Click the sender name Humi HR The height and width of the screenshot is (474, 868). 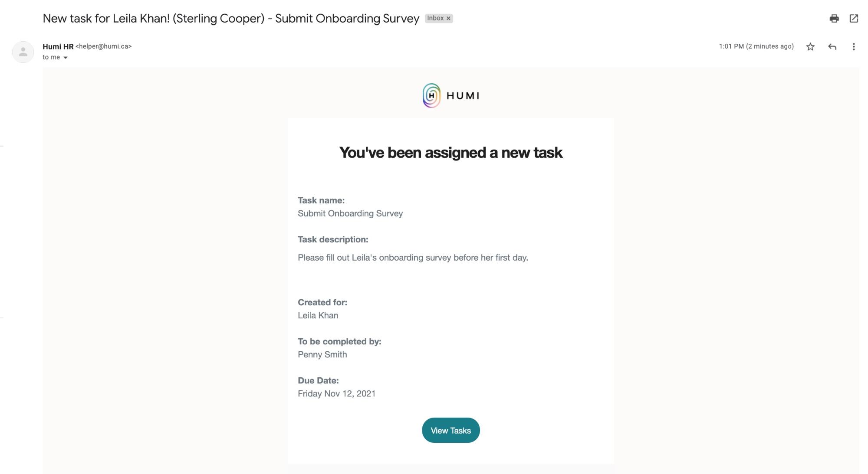tap(58, 46)
